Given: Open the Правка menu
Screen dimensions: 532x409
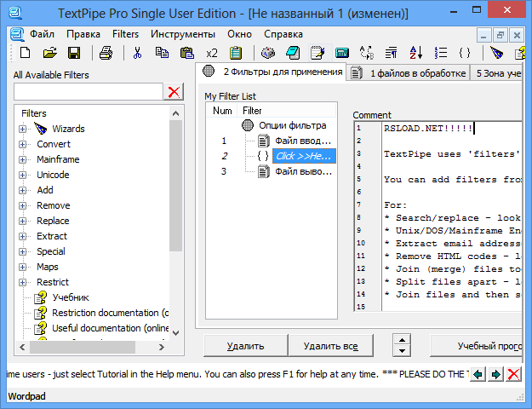Looking at the screenshot, I should (83, 34).
